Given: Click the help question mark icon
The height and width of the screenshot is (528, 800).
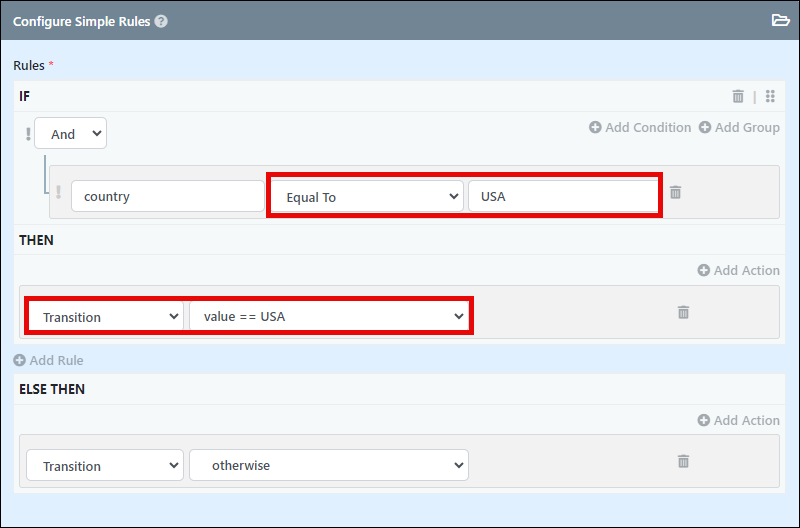Looking at the screenshot, I should (161, 21).
